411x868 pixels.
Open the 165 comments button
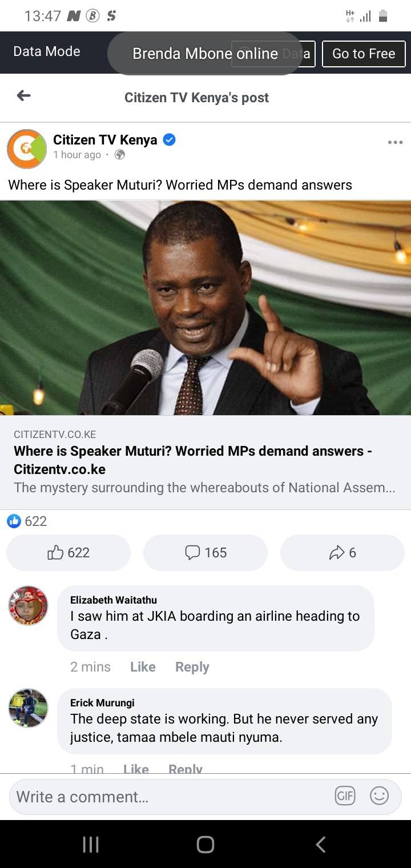point(205,552)
